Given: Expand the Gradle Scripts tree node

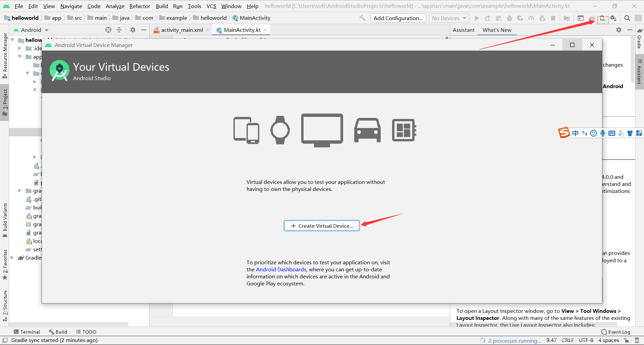Looking at the screenshot, I should coord(12,258).
